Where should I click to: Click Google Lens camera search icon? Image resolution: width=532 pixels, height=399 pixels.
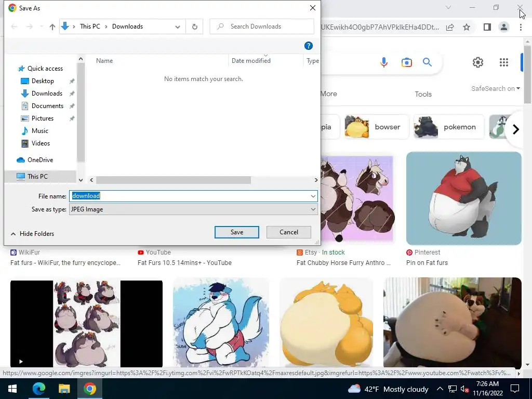(406, 62)
